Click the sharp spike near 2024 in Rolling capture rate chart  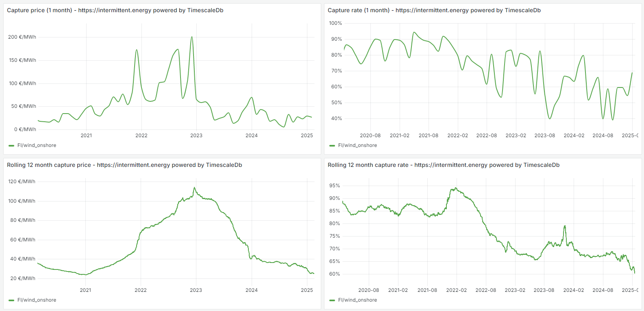point(565,226)
